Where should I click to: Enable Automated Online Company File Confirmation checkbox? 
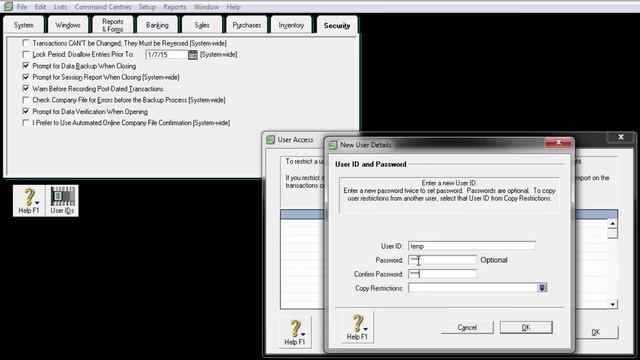pyautogui.click(x=26, y=123)
